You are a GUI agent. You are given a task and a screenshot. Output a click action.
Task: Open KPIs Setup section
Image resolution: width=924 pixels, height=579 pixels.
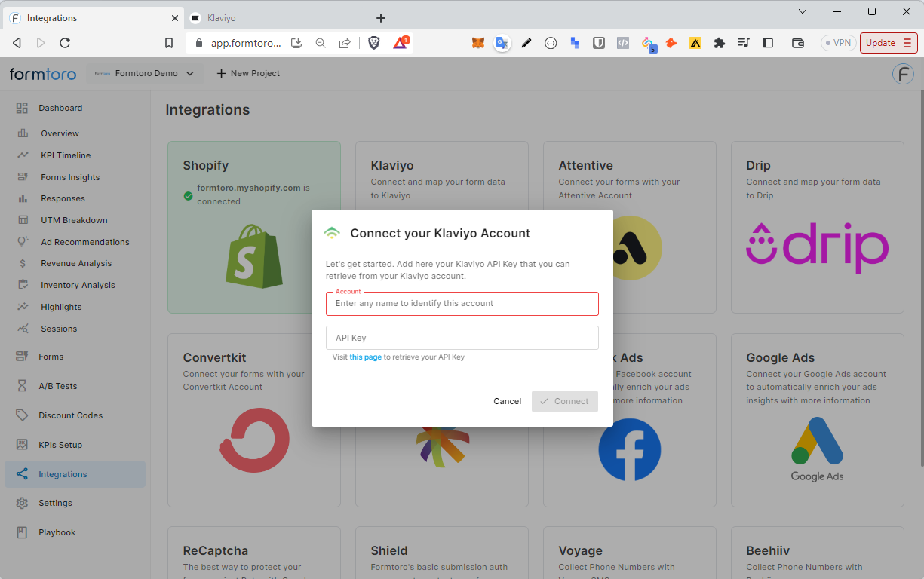point(60,445)
